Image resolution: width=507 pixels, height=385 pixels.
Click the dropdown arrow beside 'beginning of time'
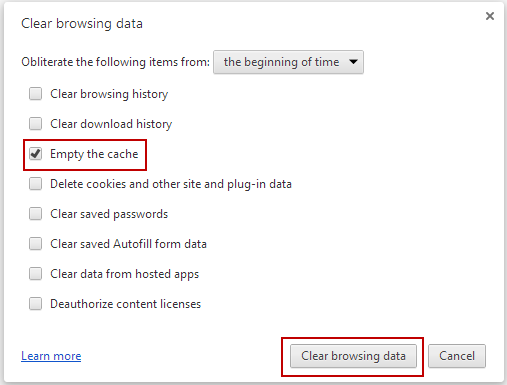pos(353,62)
